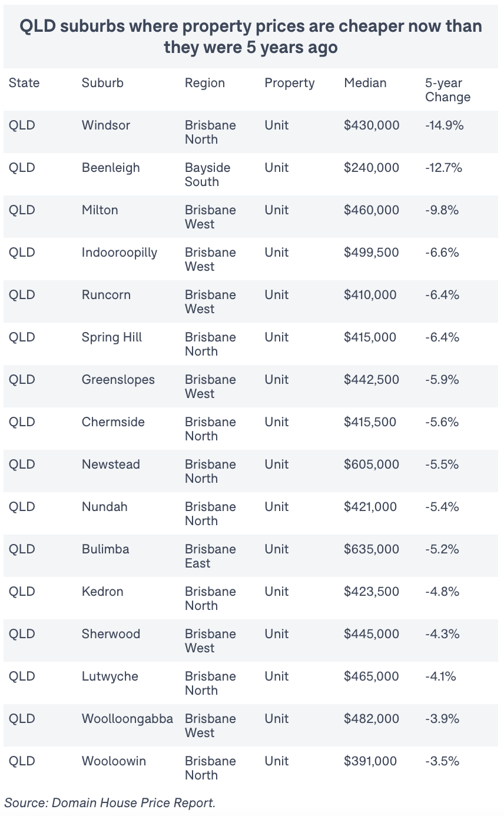The height and width of the screenshot is (816, 504).
Task: Click Milton's $460,000 median price
Action: click(x=372, y=210)
